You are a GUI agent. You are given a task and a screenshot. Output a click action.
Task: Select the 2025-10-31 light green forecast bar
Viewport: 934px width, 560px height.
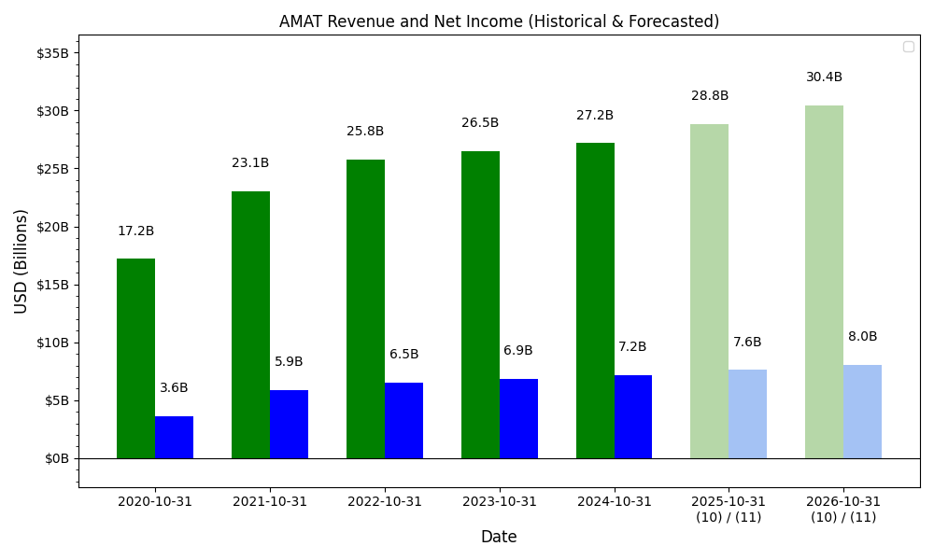[x=710, y=291]
